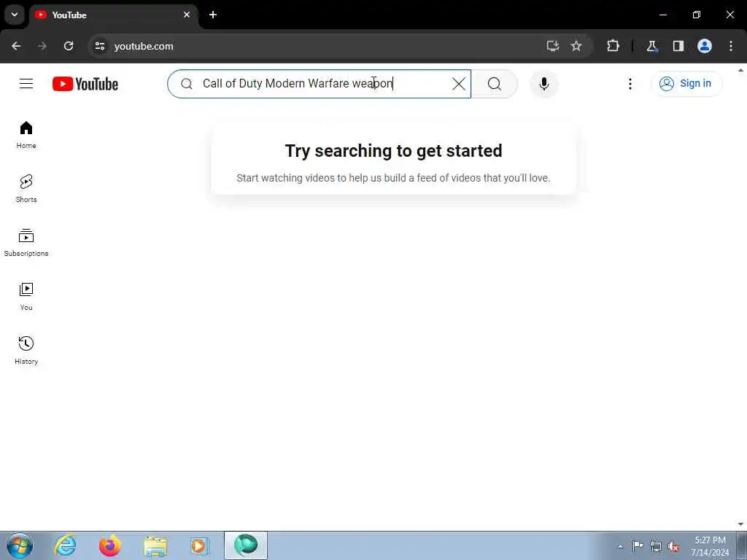Click the magnifier search button
This screenshot has width=747, height=560.
pyautogui.click(x=495, y=84)
